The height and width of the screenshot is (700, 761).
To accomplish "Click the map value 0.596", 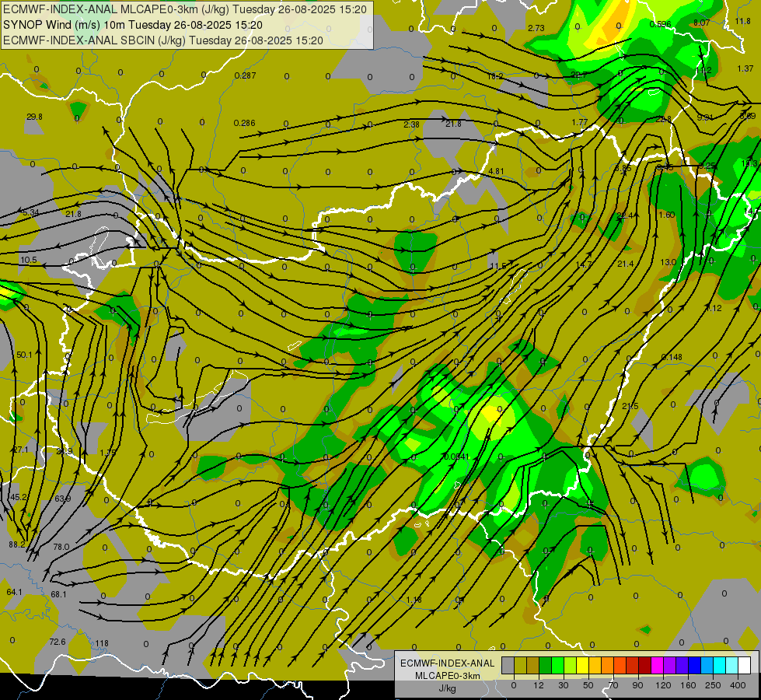I will [x=661, y=24].
